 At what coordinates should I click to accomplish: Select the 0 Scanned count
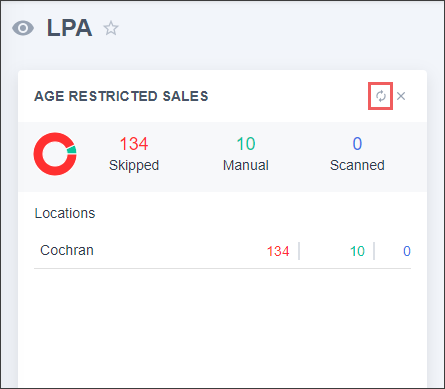tap(357, 144)
